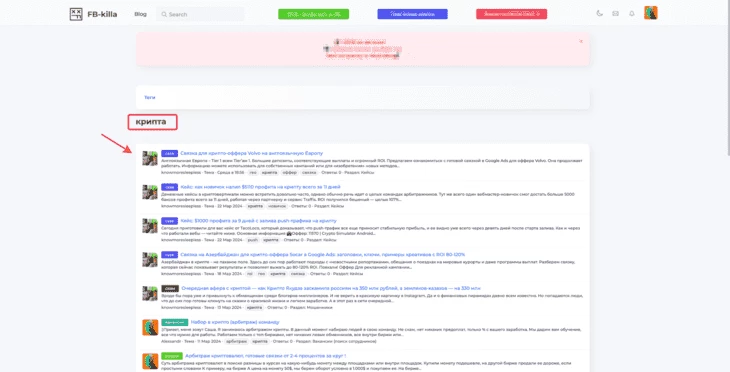Toggle dark mode with the moon icon

coord(599,14)
